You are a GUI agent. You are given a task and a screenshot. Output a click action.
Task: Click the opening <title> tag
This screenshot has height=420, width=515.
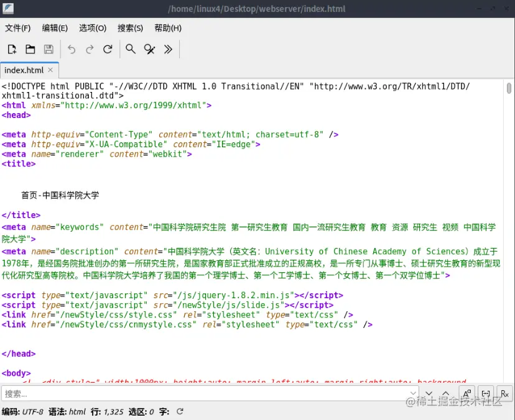point(19,164)
